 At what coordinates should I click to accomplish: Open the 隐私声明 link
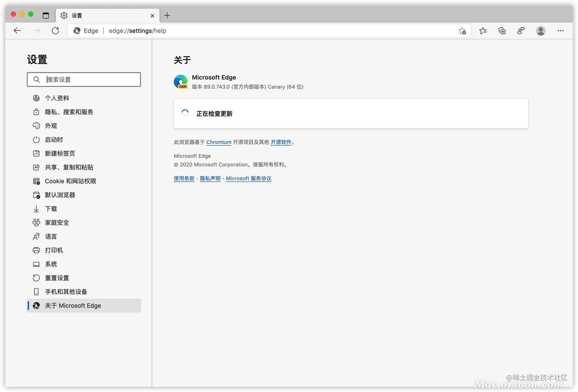(210, 179)
